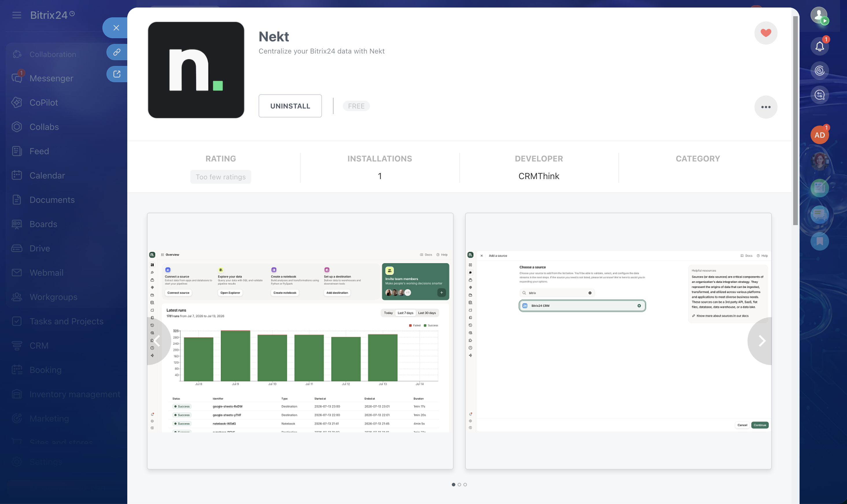This screenshot has width=847, height=504.
Task: Open the hamburger main menu
Action: coord(17,15)
